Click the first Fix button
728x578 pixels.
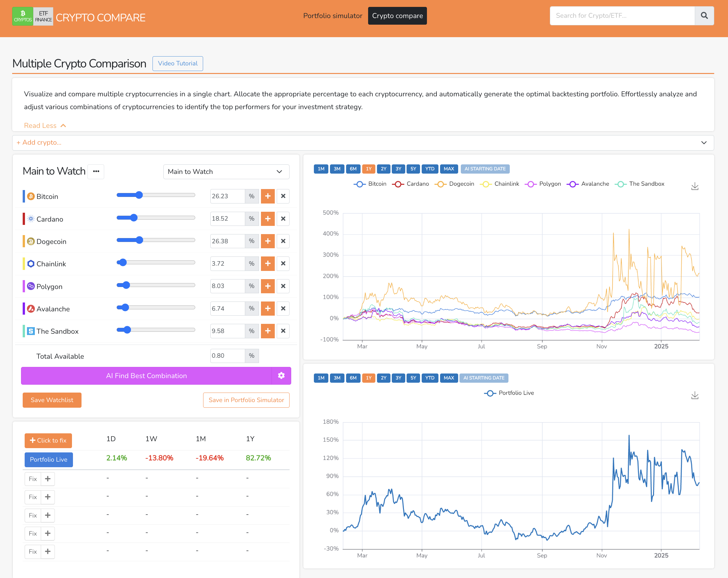33,479
